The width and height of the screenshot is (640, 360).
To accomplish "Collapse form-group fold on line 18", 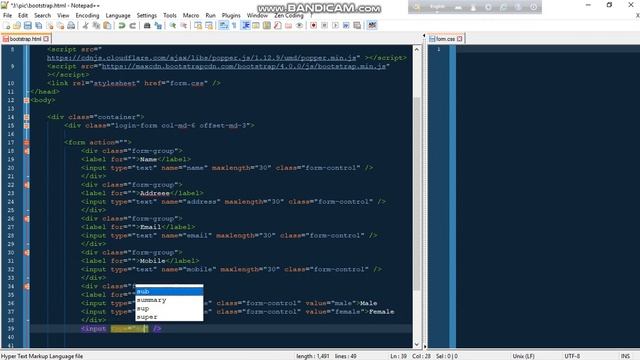I will click(27, 151).
